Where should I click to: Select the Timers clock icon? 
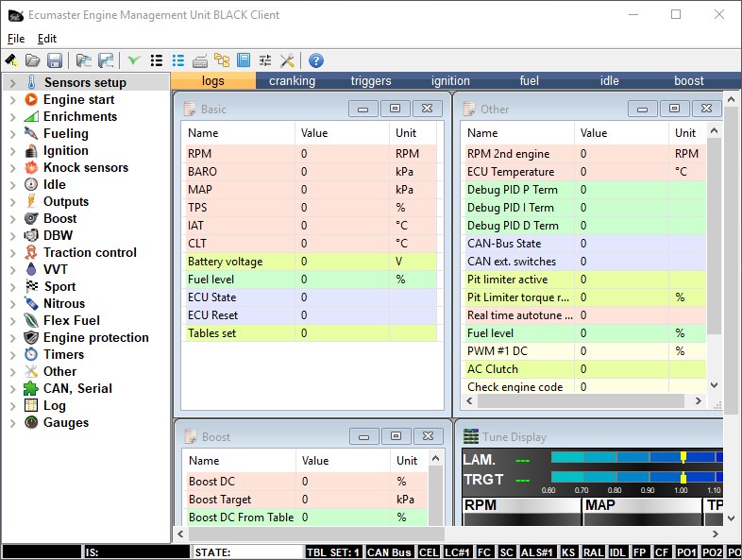[31, 354]
